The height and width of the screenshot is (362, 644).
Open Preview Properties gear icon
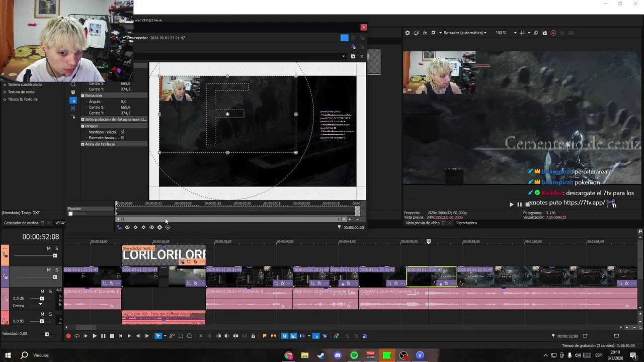point(408,33)
